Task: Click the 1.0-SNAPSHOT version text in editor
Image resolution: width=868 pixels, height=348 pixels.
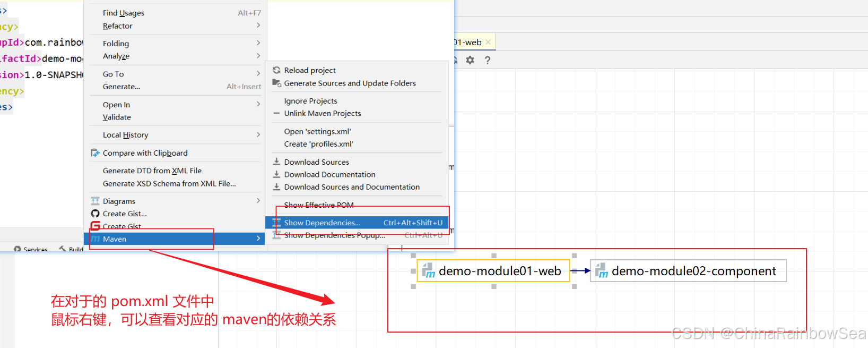Action: click(54, 75)
